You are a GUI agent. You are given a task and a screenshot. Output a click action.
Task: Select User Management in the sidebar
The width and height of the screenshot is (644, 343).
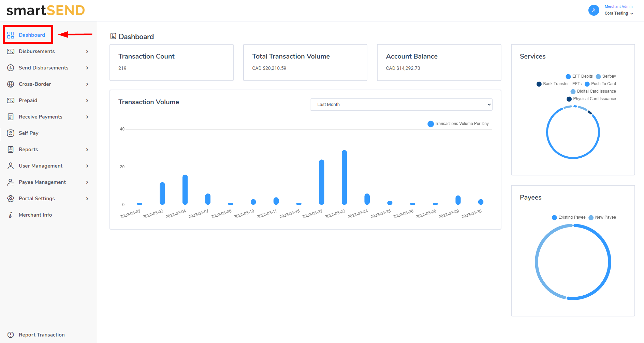tap(41, 166)
